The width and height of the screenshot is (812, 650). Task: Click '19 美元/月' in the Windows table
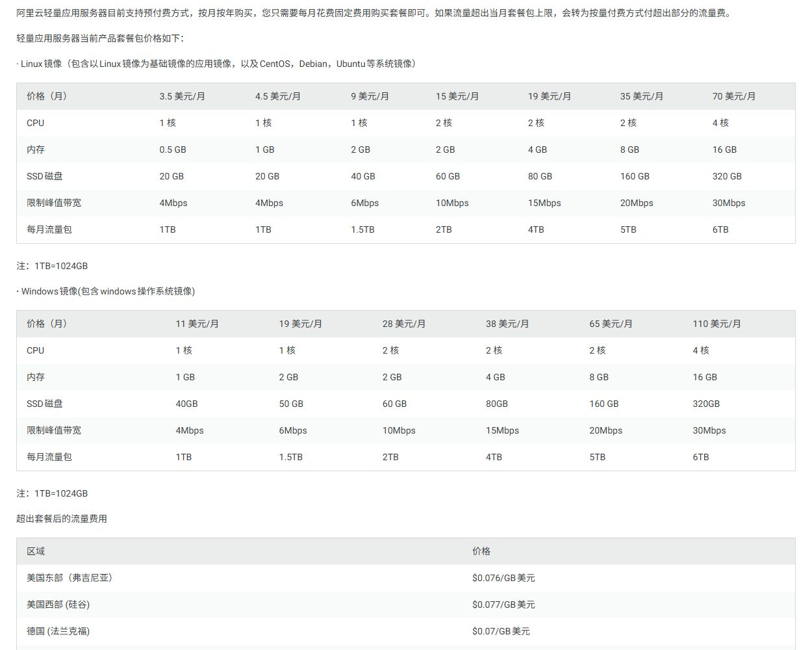coord(301,324)
